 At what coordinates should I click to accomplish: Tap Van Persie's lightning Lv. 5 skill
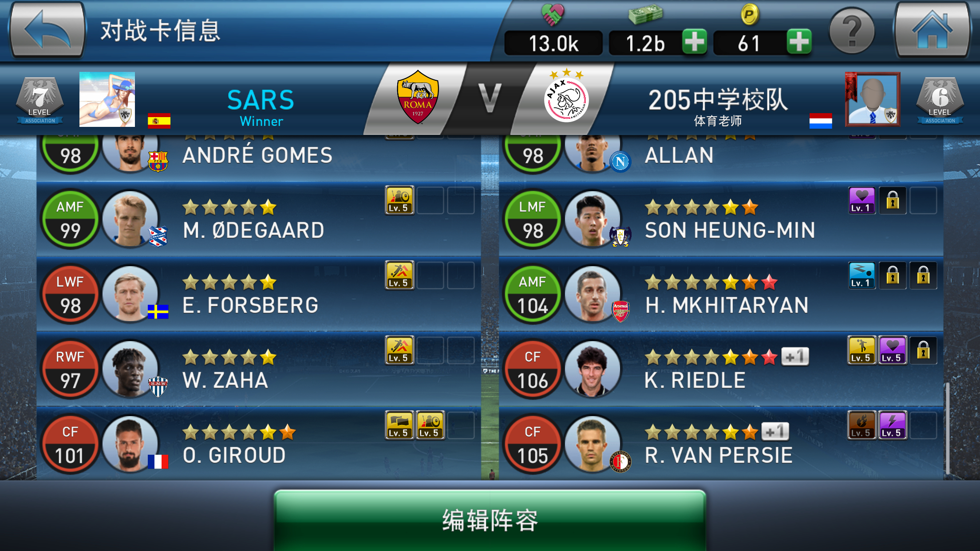(893, 425)
